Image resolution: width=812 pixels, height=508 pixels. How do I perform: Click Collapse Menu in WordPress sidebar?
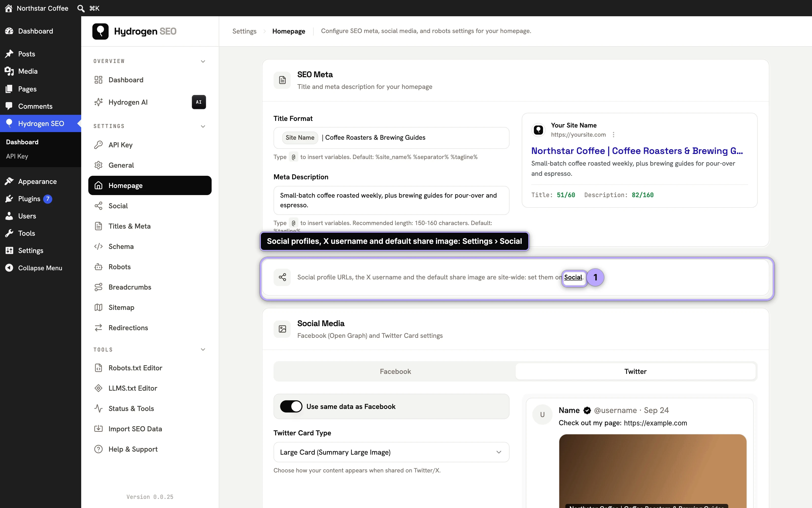click(41, 268)
